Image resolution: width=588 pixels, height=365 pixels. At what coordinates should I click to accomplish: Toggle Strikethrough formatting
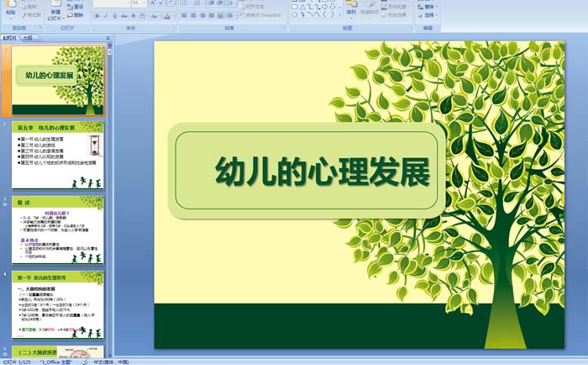click(x=124, y=16)
